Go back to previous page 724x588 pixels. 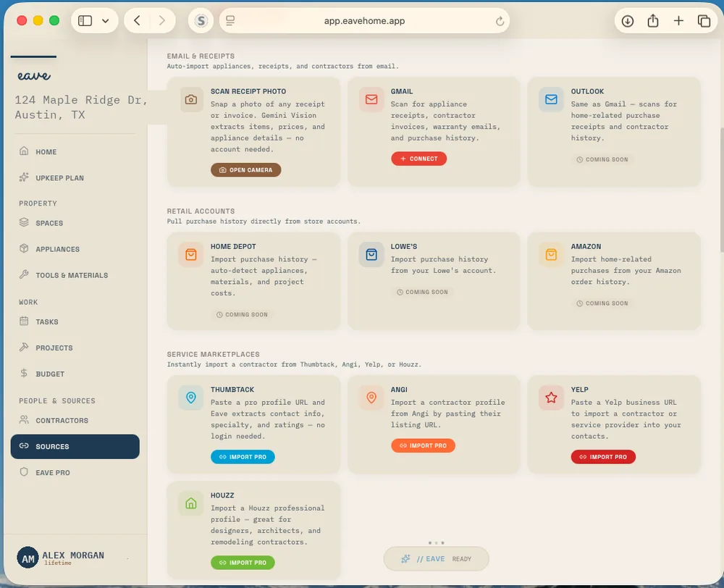(137, 20)
